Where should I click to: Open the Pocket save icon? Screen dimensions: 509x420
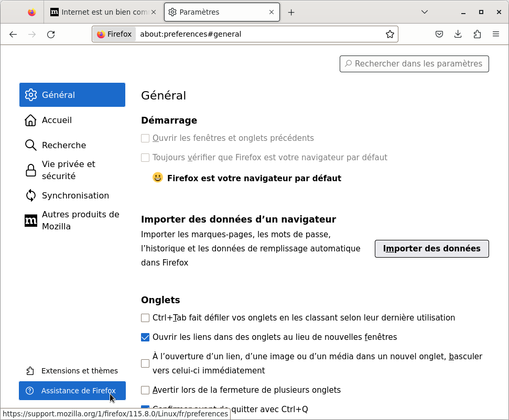click(439, 34)
